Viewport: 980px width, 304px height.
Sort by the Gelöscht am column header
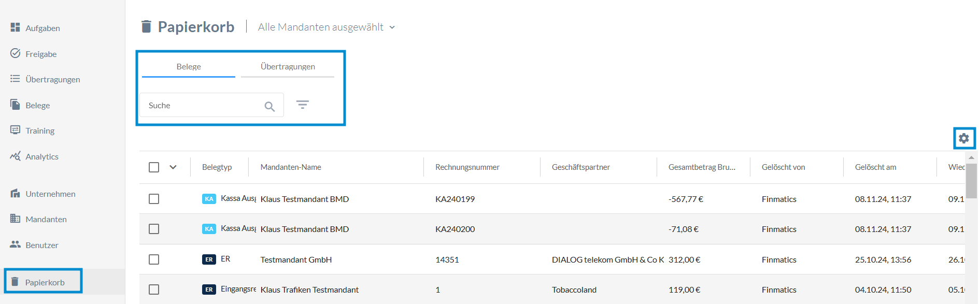[875, 167]
